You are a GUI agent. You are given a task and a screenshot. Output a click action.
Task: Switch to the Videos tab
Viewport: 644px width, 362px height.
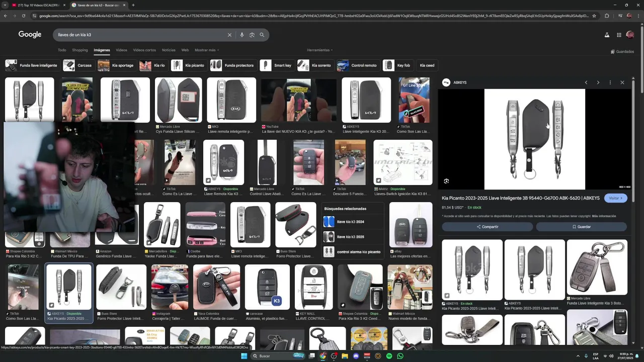[121, 50]
